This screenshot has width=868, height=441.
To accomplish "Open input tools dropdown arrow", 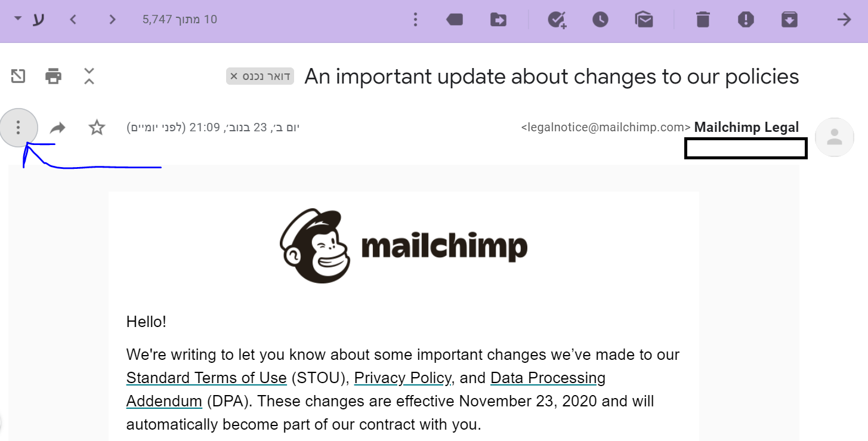I will coord(18,18).
